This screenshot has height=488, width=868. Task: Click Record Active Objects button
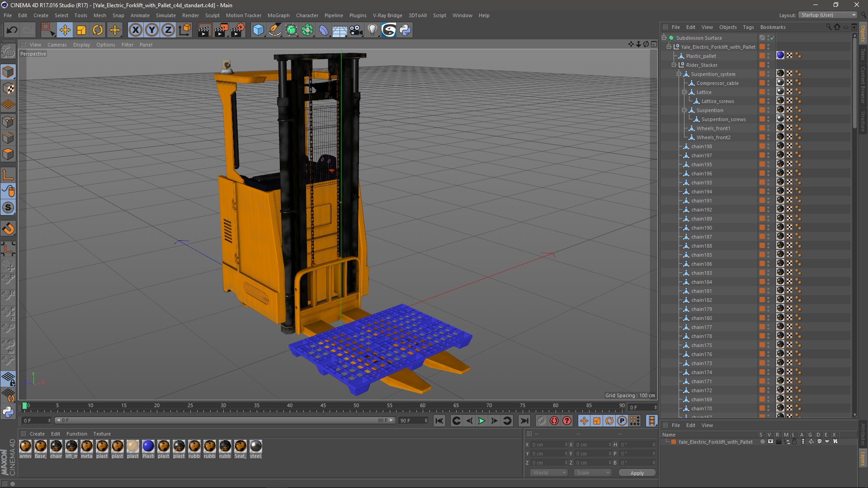(542, 421)
